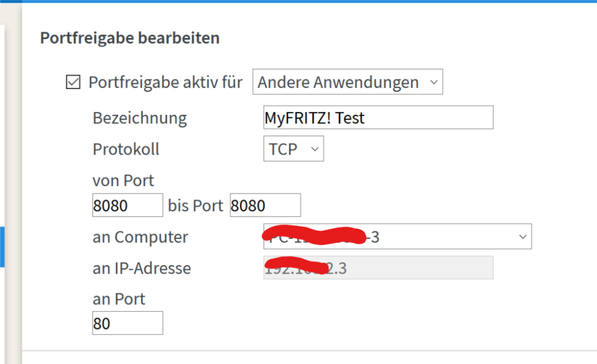Image resolution: width=597 pixels, height=364 pixels.
Task: Click the chevron arrow of the an Computer dropdown
Action: 523,237
